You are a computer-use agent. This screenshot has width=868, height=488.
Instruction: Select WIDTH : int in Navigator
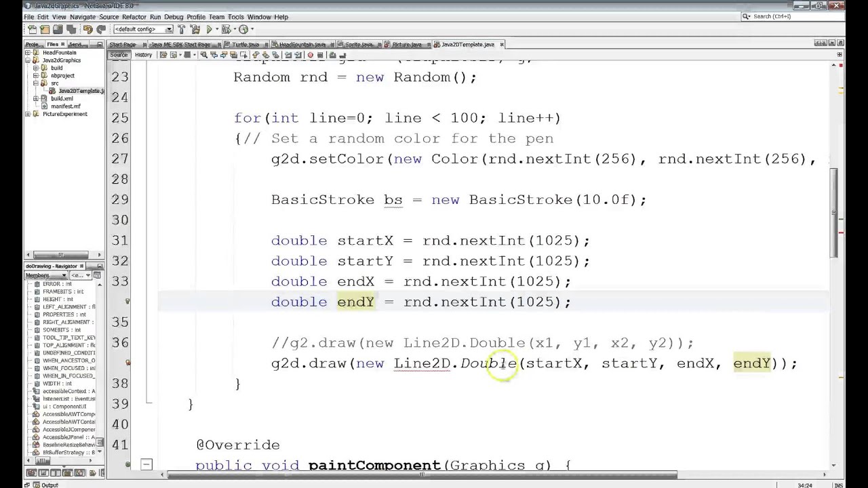[57, 384]
